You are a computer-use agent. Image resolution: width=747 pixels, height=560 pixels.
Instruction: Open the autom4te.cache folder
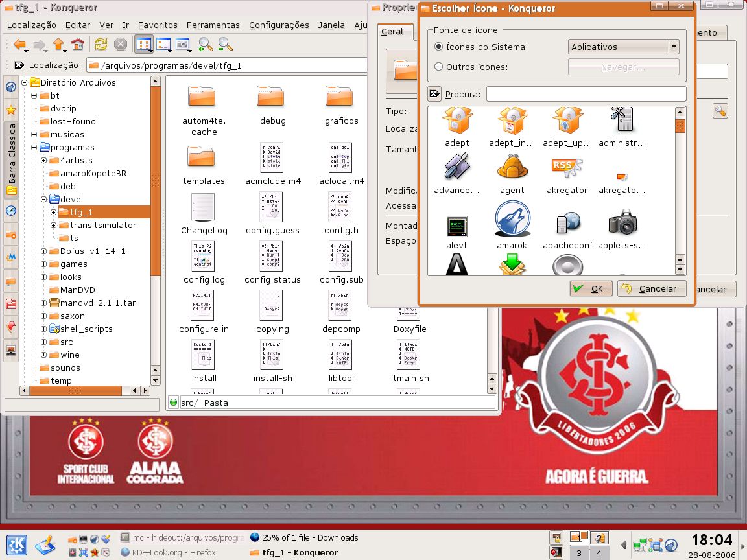(x=204, y=111)
